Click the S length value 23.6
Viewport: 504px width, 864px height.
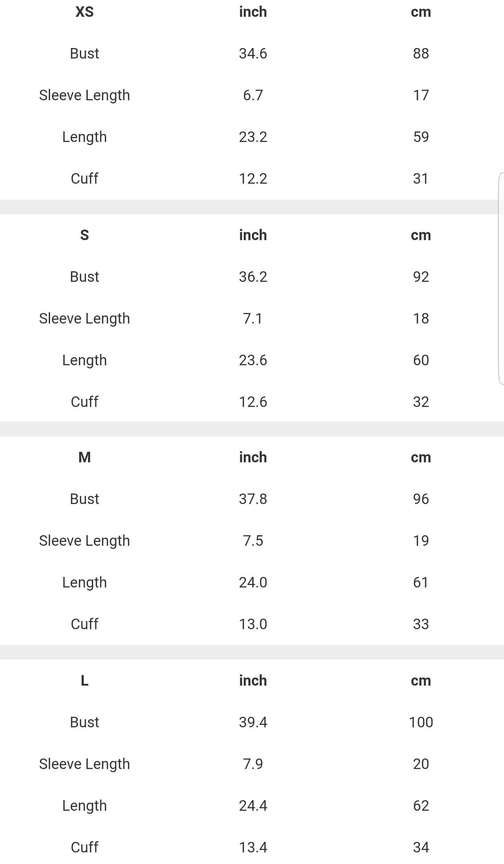click(x=253, y=360)
